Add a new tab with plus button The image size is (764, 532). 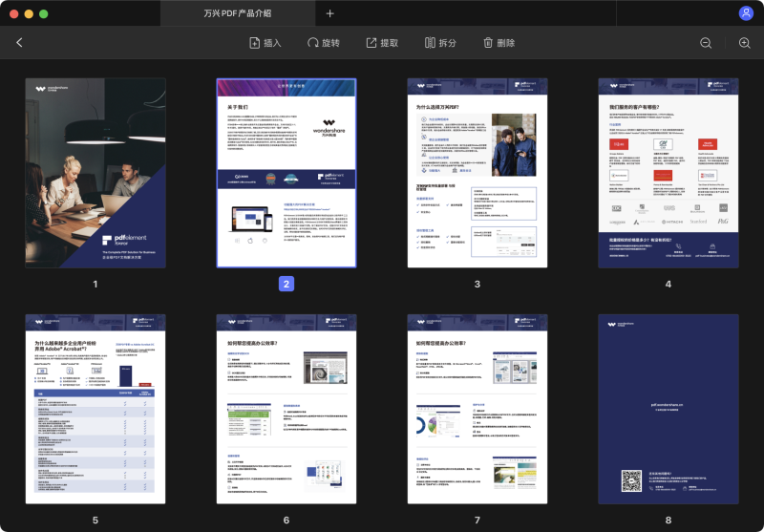[x=330, y=13]
